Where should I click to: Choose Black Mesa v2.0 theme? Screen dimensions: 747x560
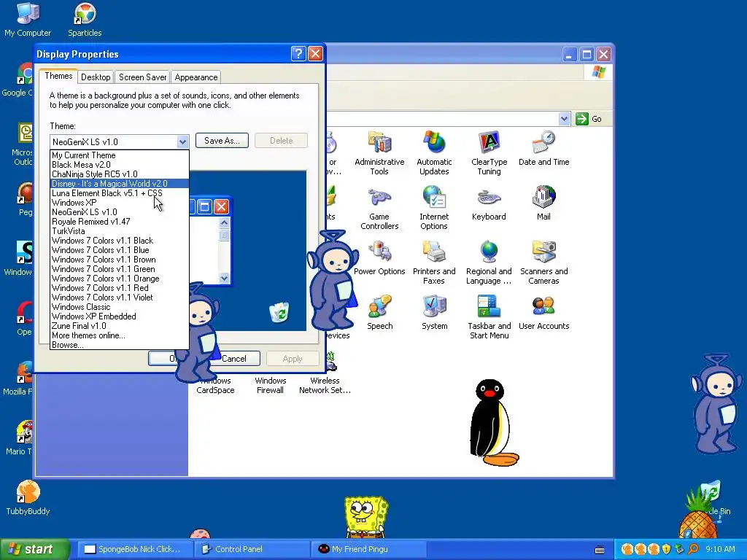coord(119,165)
